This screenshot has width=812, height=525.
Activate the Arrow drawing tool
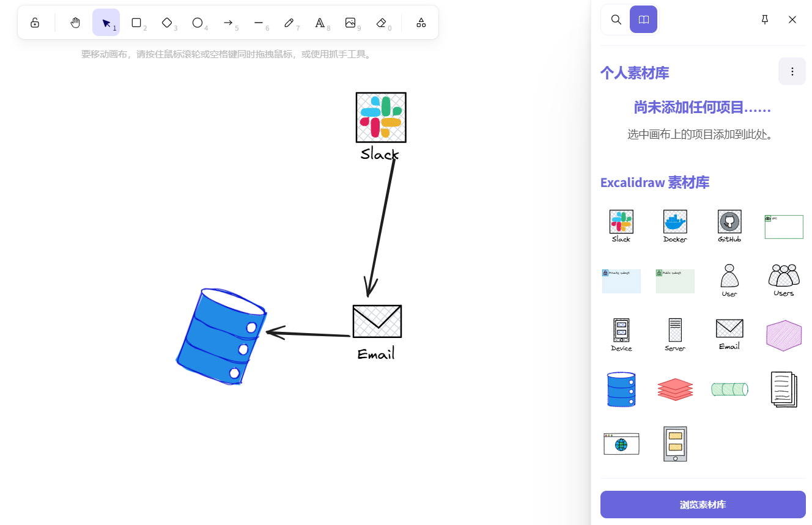228,23
